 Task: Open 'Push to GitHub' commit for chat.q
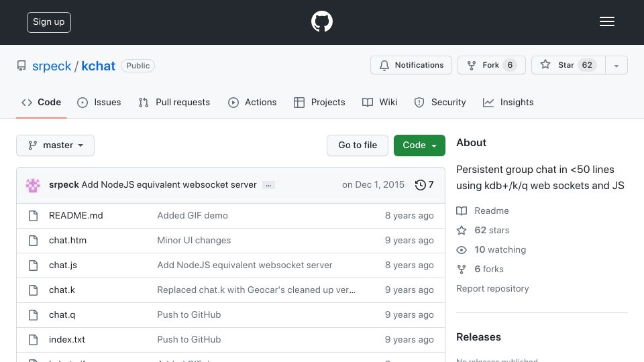tap(189, 315)
